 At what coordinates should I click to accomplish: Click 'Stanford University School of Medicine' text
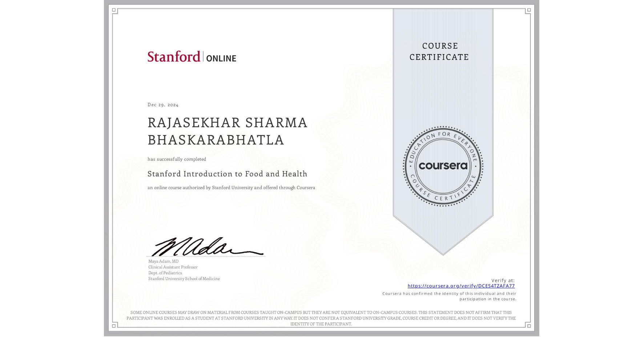click(184, 279)
